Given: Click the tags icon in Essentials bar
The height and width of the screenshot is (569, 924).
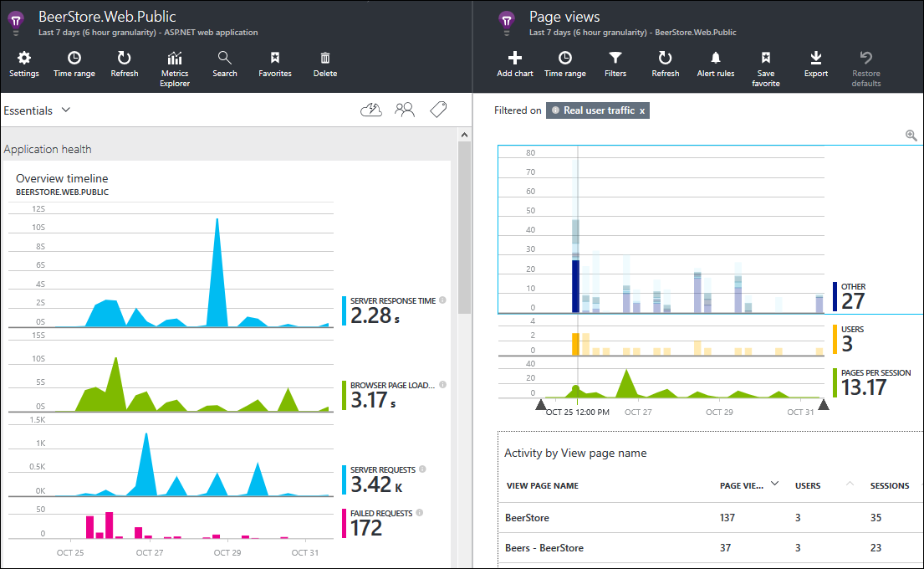Looking at the screenshot, I should [x=438, y=110].
